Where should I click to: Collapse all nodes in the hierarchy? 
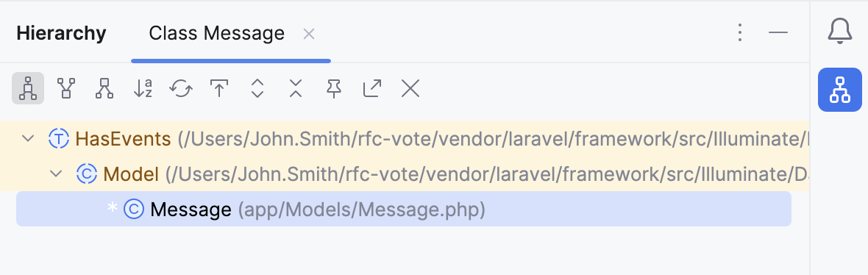tap(296, 88)
